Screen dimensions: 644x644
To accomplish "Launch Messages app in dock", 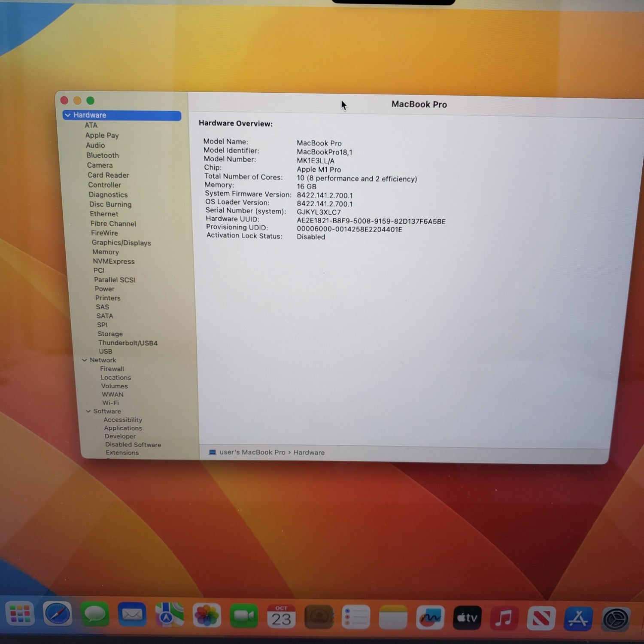I will [94, 616].
